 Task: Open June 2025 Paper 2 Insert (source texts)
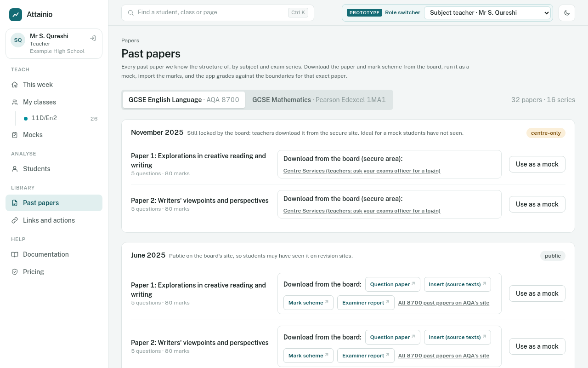(458, 337)
